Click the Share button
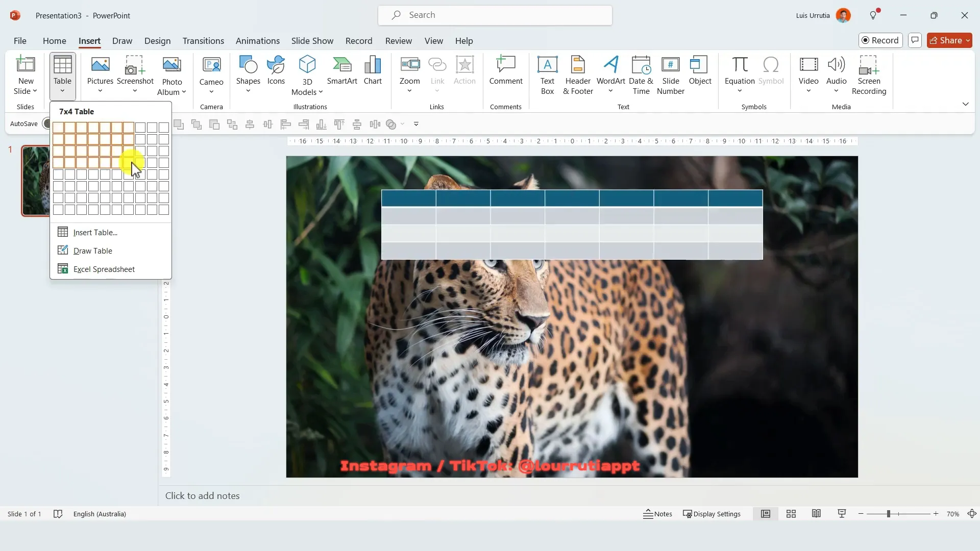The width and height of the screenshot is (980, 551). pyautogui.click(x=949, y=40)
